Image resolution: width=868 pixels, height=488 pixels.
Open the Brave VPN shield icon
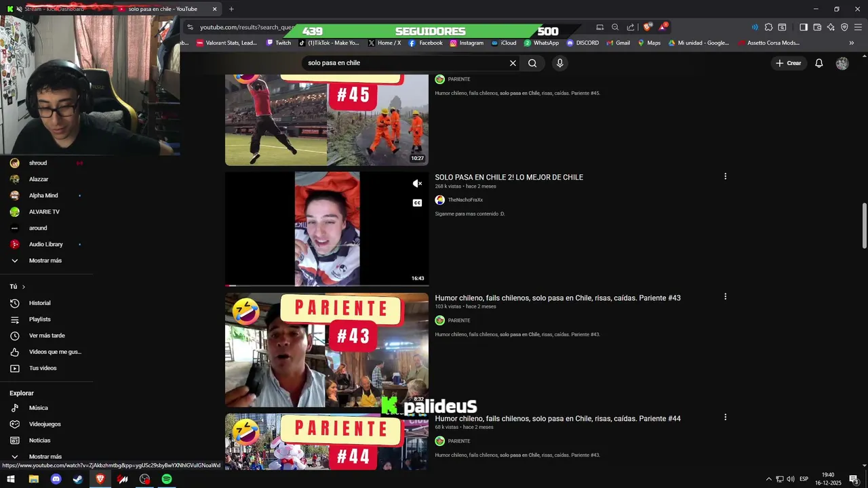[844, 27]
